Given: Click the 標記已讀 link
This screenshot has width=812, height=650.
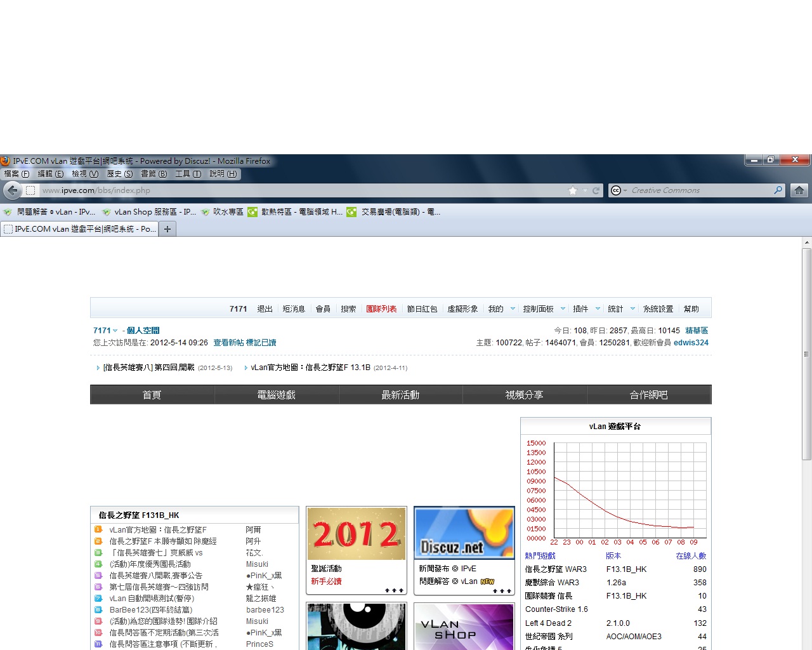Looking at the screenshot, I should coord(261,343).
